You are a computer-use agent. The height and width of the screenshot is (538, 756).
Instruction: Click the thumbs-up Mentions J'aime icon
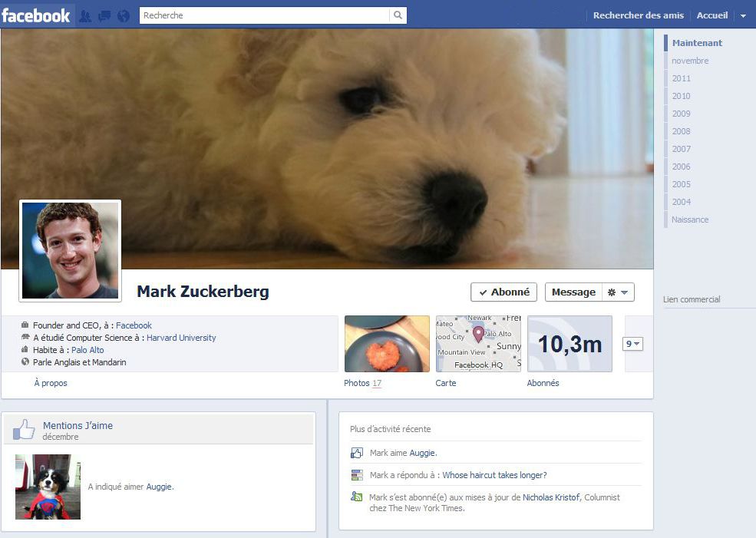pyautogui.click(x=24, y=429)
